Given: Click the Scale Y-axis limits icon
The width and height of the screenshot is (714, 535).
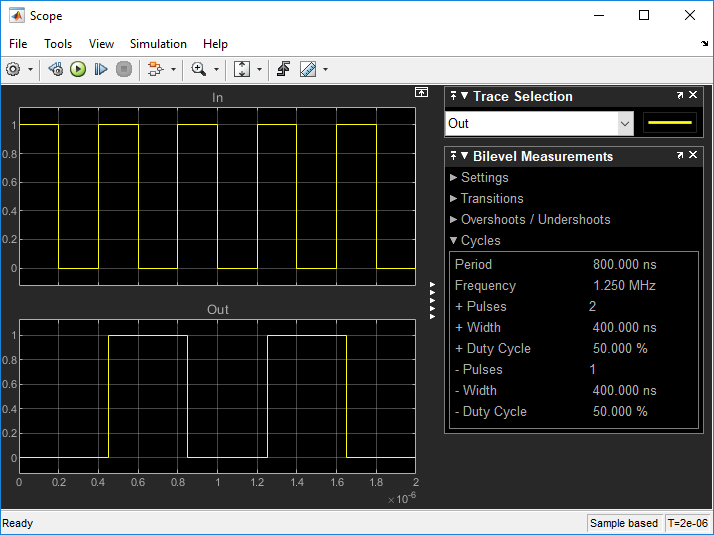Looking at the screenshot, I should coord(242,69).
